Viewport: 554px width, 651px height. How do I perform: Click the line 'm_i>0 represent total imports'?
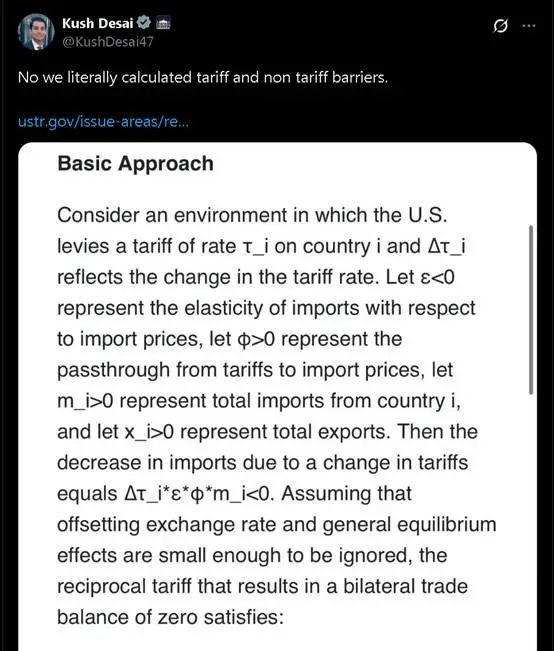pos(259,401)
